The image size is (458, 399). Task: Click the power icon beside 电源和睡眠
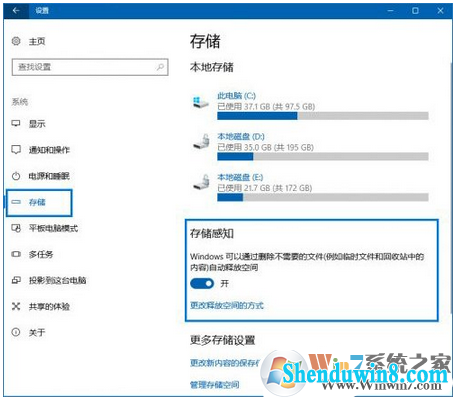16,176
